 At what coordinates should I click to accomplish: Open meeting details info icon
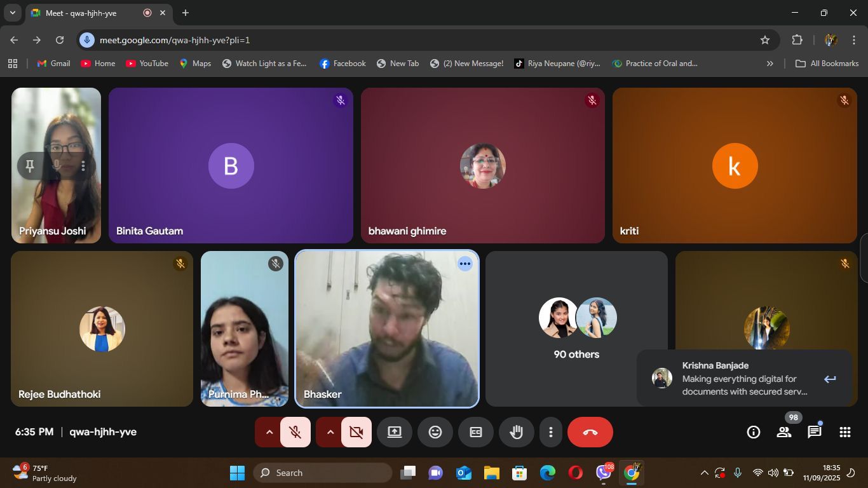(x=753, y=432)
